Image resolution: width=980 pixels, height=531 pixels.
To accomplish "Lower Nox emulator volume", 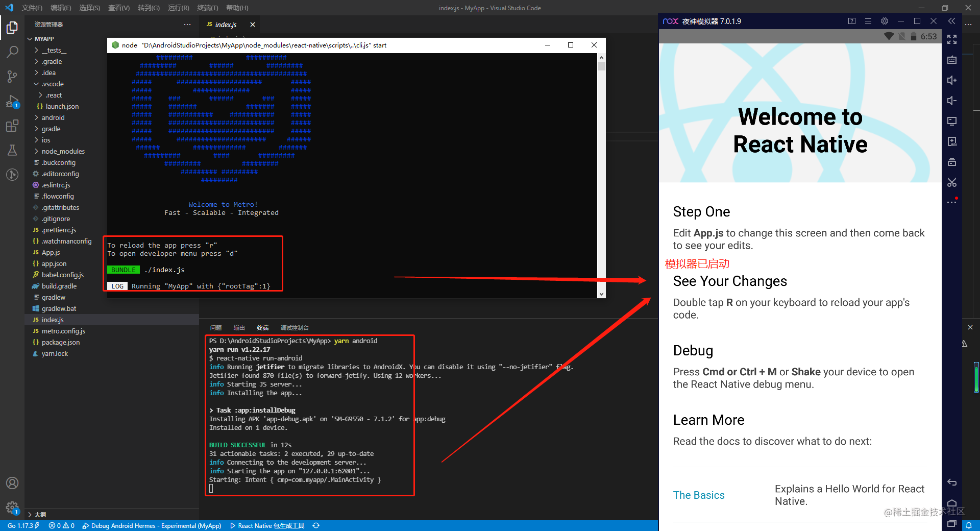I will [x=952, y=101].
